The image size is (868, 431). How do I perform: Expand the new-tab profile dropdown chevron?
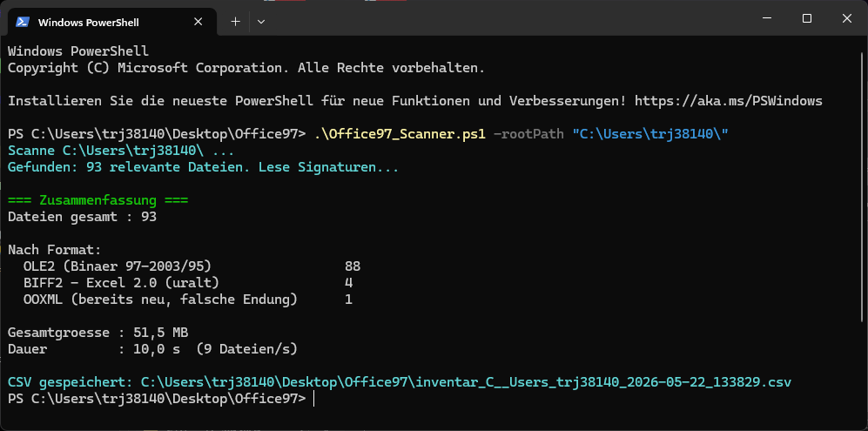coord(261,22)
